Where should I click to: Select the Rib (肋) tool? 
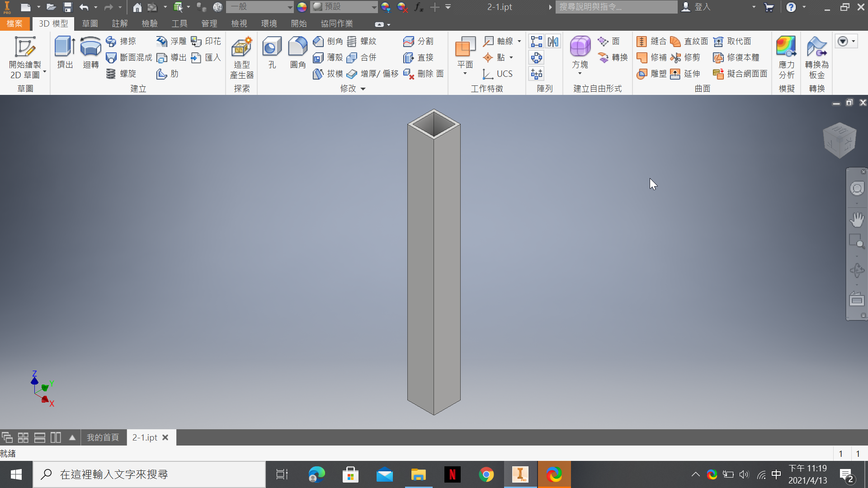(167, 74)
